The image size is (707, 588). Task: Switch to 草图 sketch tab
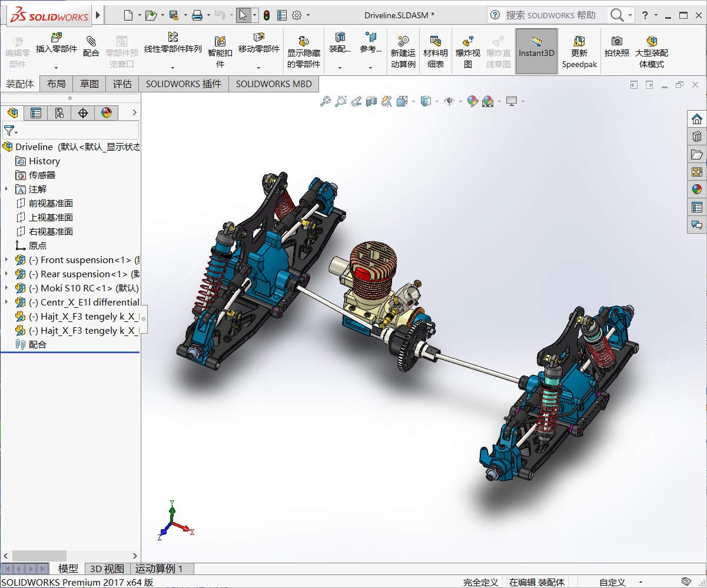89,84
